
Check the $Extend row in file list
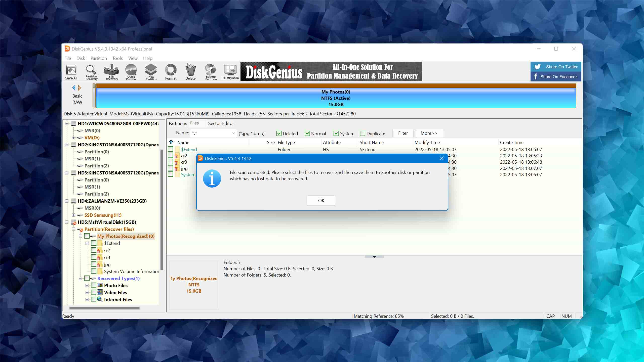(170, 149)
